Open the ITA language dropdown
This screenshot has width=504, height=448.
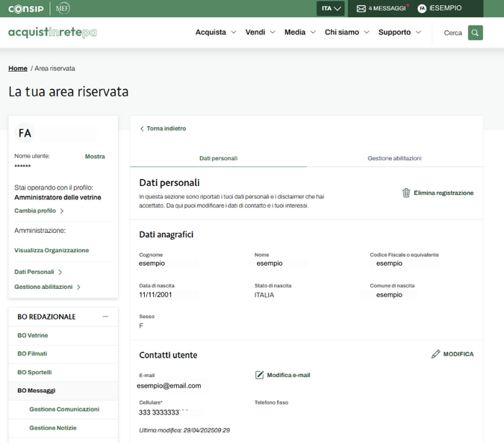331,9
